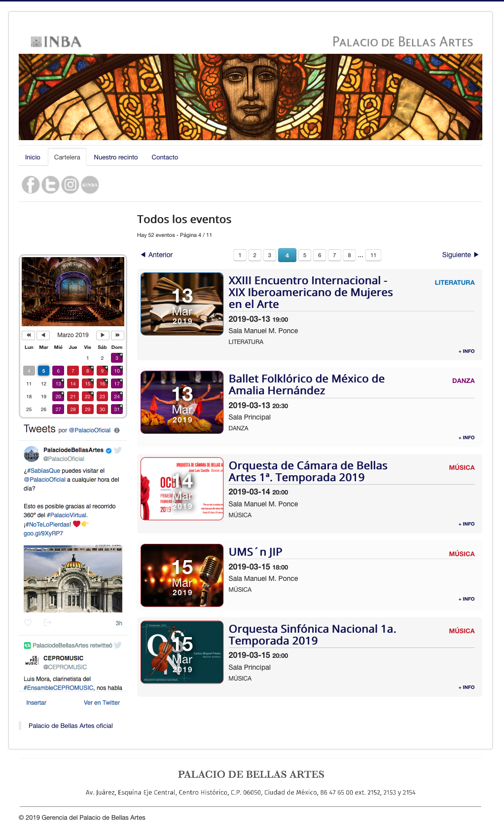Click + INFO for UMS´n JIP
The height and width of the screenshot is (836, 504).
tap(467, 599)
